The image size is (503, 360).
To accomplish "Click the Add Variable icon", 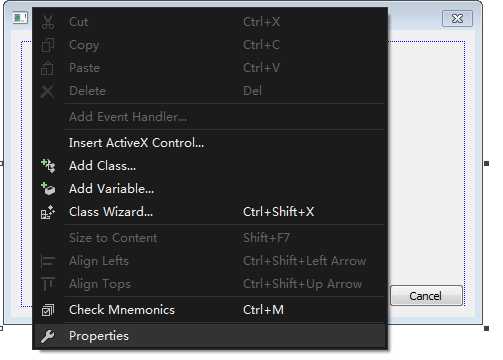I will (x=48, y=189).
